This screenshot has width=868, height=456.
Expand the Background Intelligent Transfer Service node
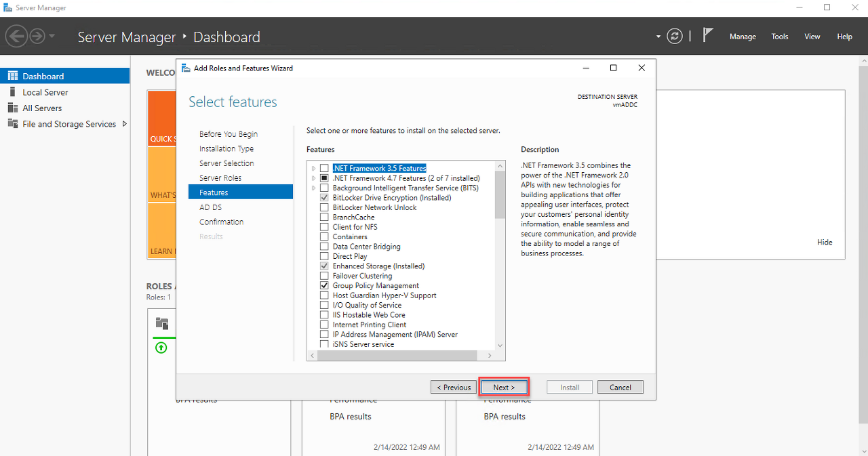pos(314,188)
